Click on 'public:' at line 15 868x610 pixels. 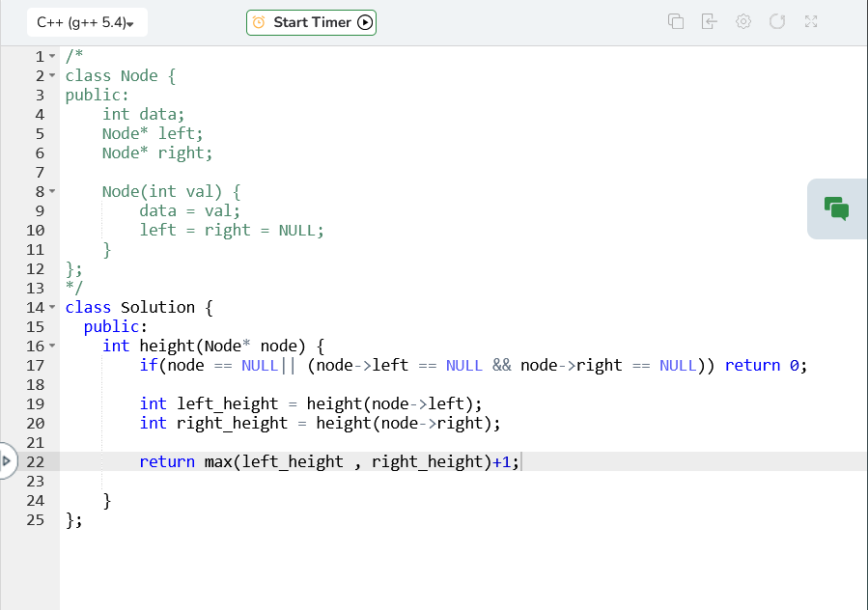point(116,326)
